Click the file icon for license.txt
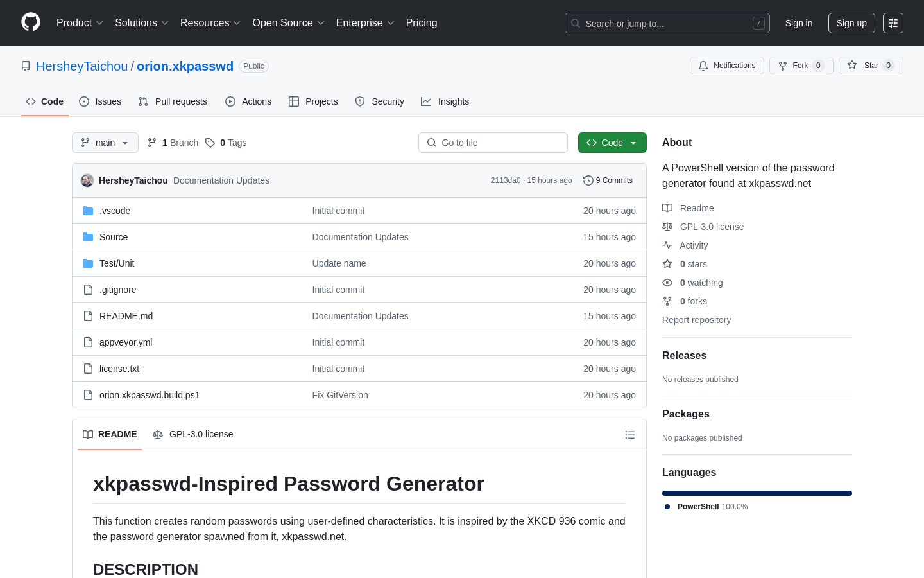The height and width of the screenshot is (578, 924). click(88, 369)
